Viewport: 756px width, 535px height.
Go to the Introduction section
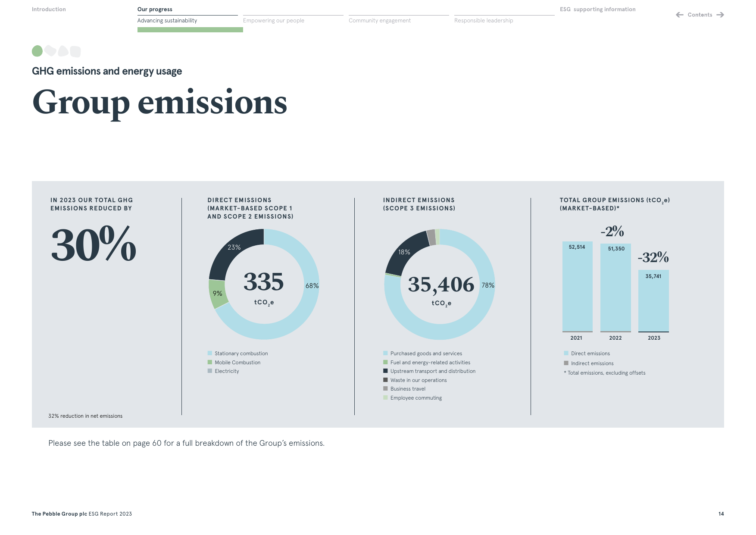(x=49, y=9)
